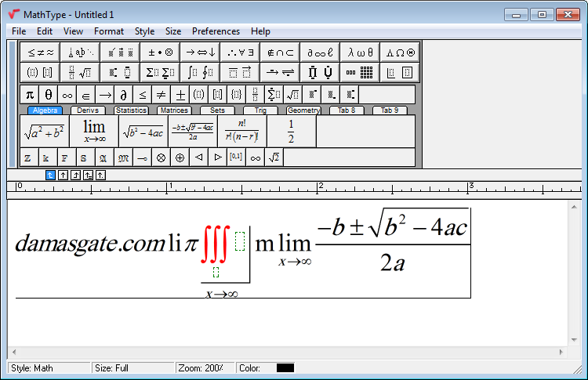Insert the partial derivative symbol
Screen dimensions: 588x380
tap(124, 95)
